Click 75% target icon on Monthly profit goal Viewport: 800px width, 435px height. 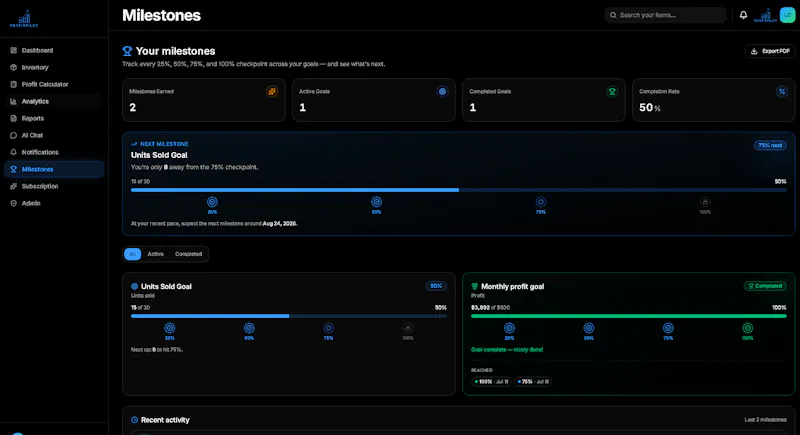click(x=668, y=328)
